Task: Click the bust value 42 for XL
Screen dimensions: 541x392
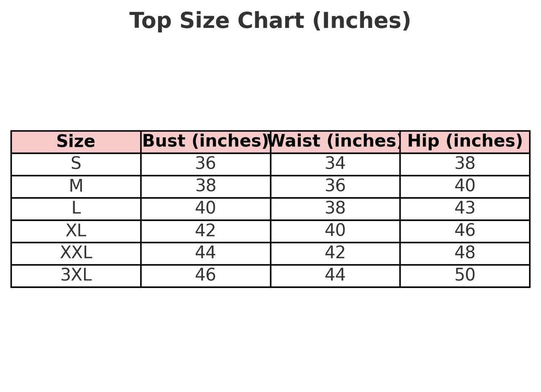Action: [205, 231]
